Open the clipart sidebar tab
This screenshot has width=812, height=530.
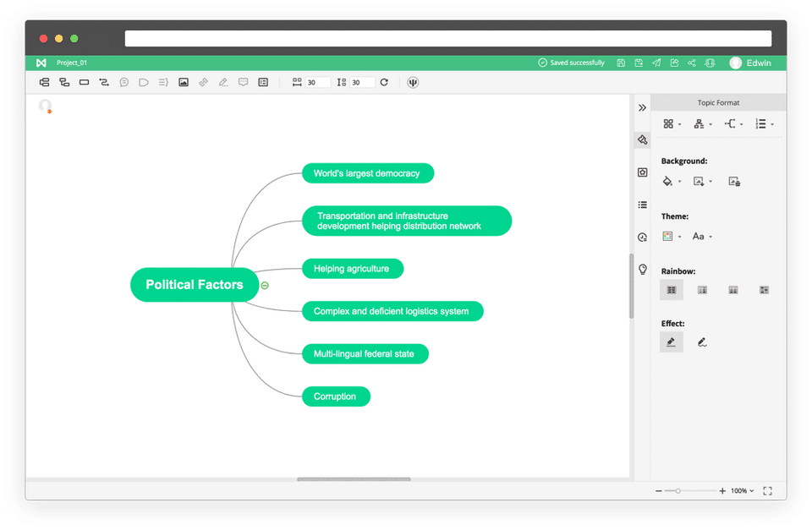[x=643, y=237]
